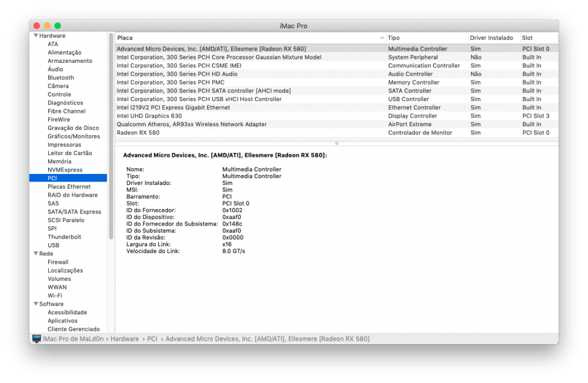
Task: Select Impressoras in the sidebar
Action: point(64,145)
